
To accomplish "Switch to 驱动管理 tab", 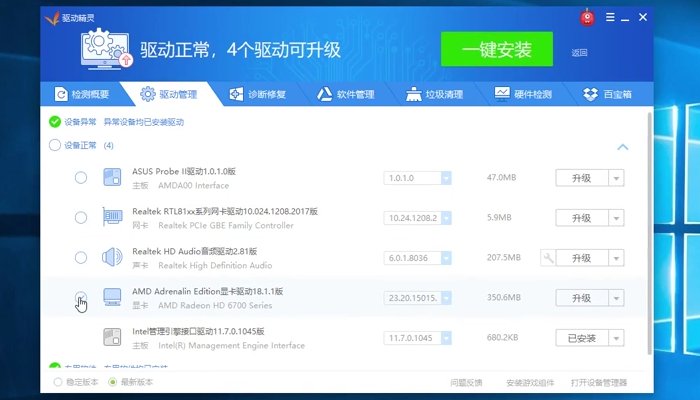I will coord(170,94).
